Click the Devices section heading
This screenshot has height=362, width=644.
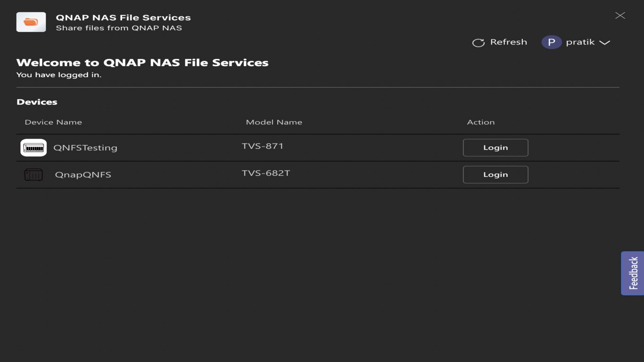(x=37, y=102)
